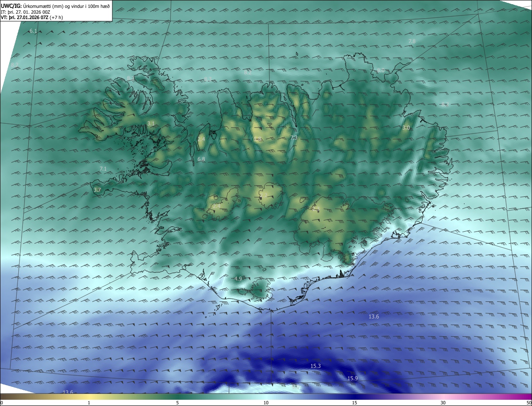Click the 30 tick on color scale
Image resolution: width=532 pixels, height=406 pixels.
(x=443, y=403)
